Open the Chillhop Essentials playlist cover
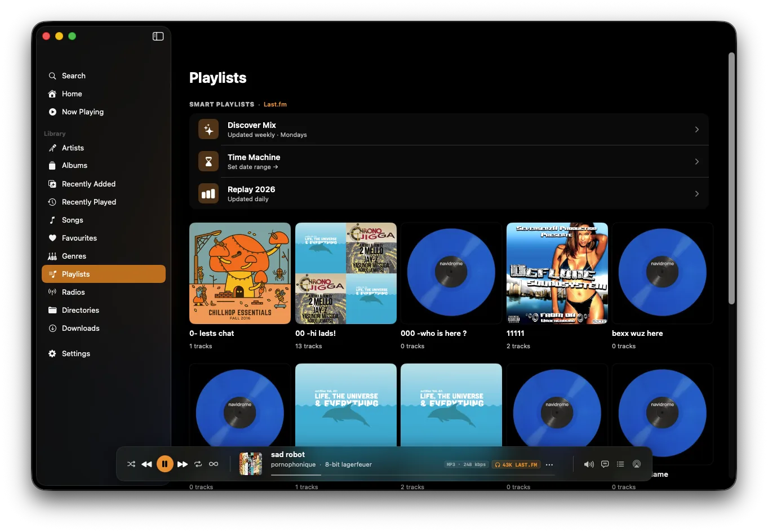Screen dimensions: 768x532 tap(240, 273)
